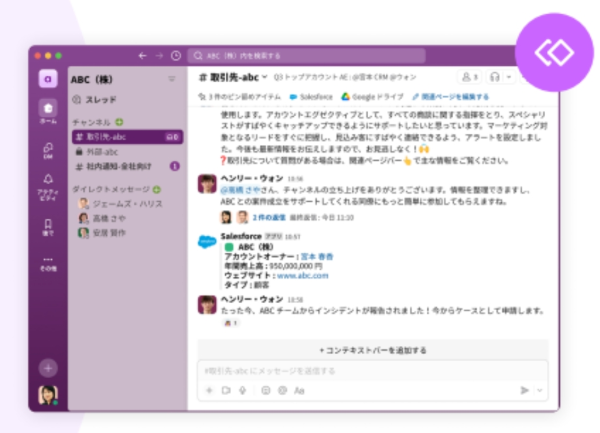The height and width of the screenshot is (433, 600).
Task: Click the round plus button in sidebar
Action: [48, 368]
